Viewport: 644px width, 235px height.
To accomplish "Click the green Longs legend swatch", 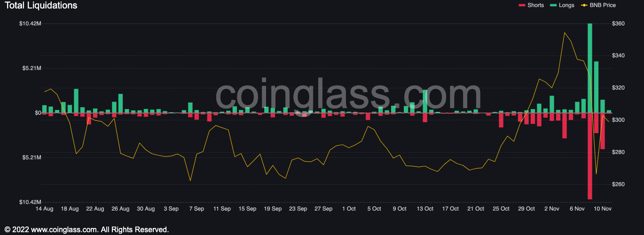I will pyautogui.click(x=553, y=5).
